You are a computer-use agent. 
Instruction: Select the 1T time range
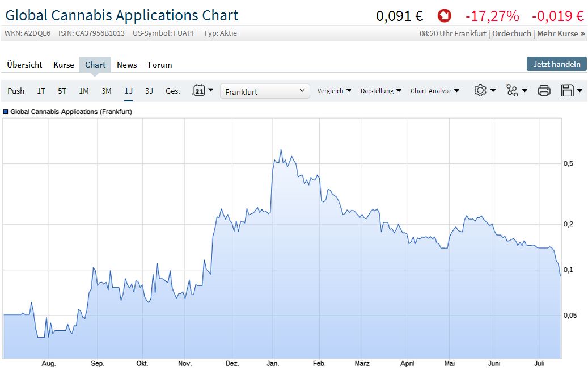click(41, 91)
